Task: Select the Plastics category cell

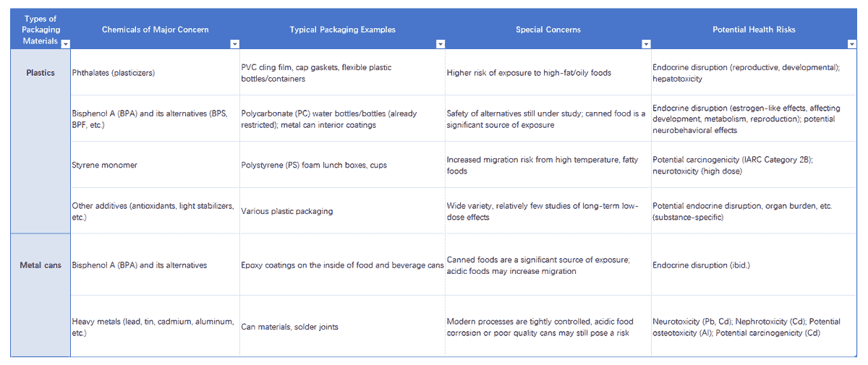Action: pyautogui.click(x=41, y=141)
